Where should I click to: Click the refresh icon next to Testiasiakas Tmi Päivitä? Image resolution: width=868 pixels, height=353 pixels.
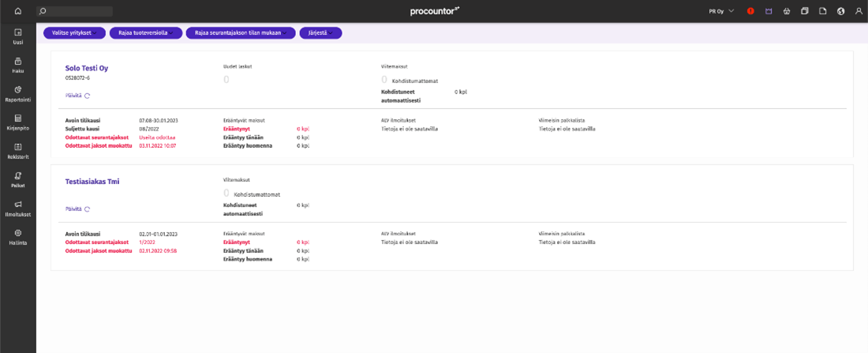(x=87, y=209)
